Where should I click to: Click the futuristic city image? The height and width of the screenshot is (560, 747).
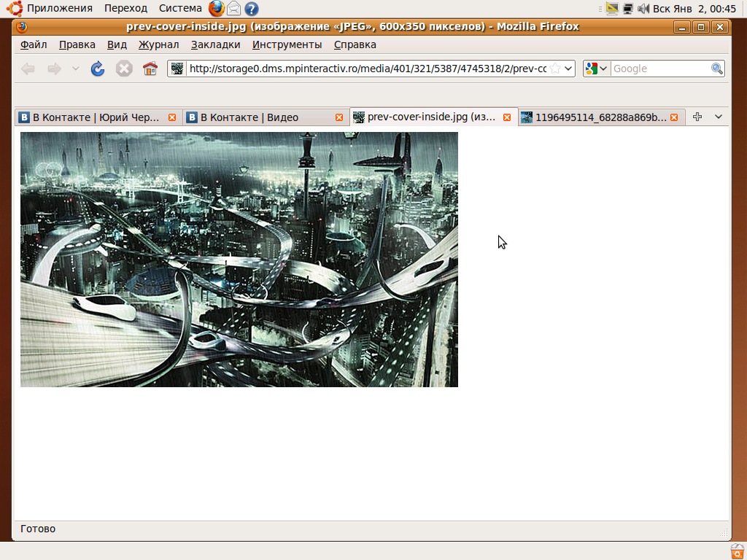(239, 259)
